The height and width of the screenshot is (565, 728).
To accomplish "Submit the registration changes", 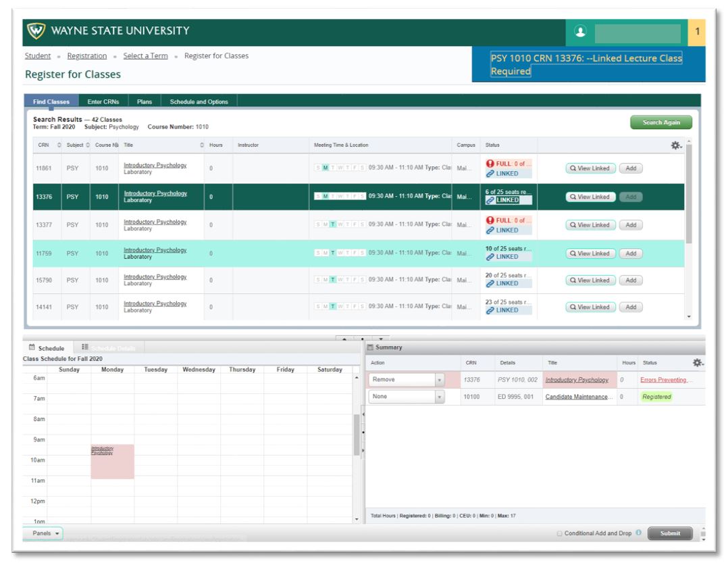I will click(670, 533).
